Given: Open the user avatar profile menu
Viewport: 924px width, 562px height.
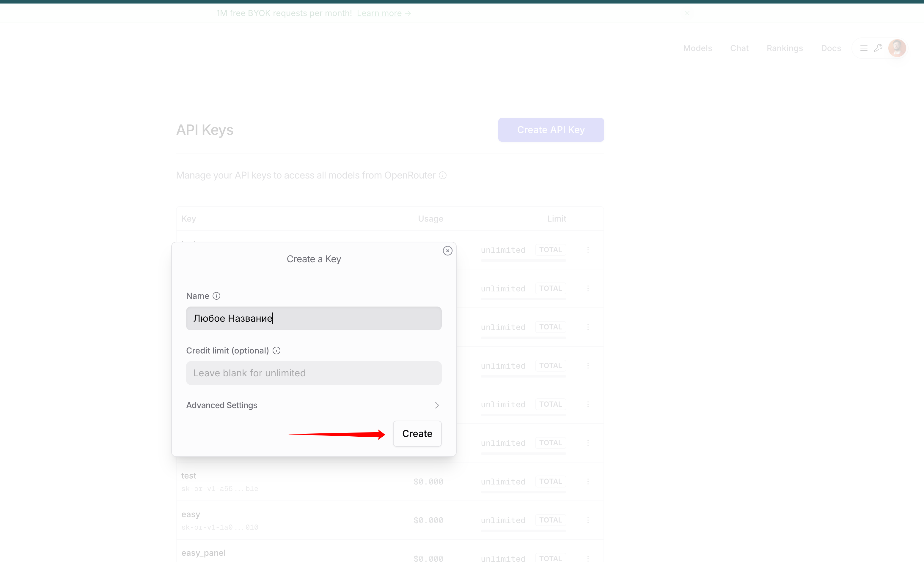Looking at the screenshot, I should click(897, 48).
